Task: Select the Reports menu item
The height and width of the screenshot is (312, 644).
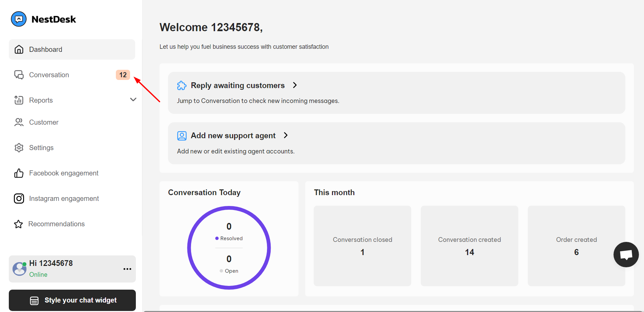Action: 72,100
